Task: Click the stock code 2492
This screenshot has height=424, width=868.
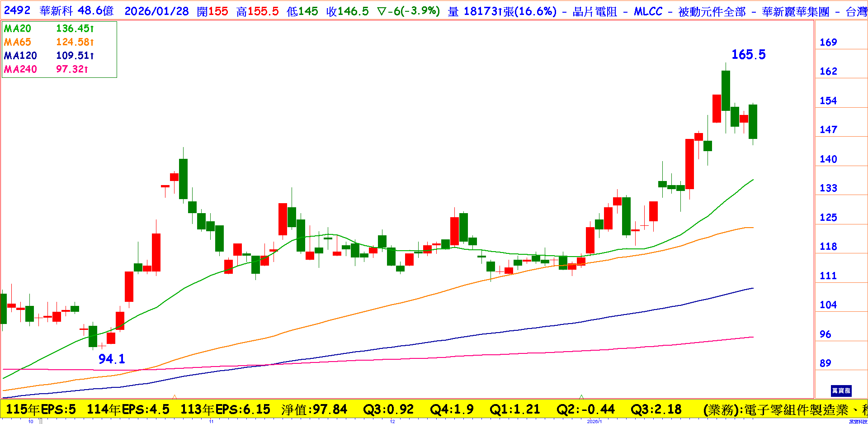Action: (17, 11)
